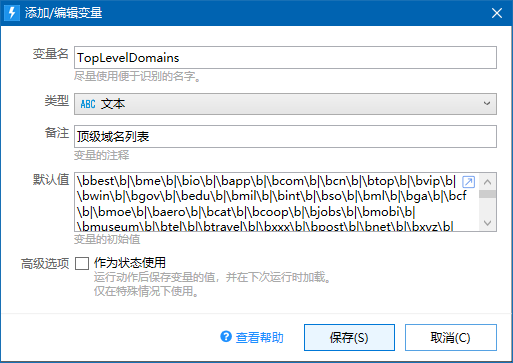
Task: Click the scroll up arrow of default value
Action: click(x=487, y=182)
